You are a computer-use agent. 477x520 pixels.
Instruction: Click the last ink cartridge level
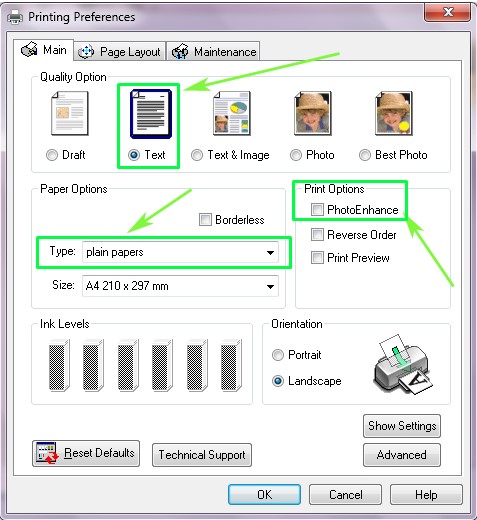tap(231, 365)
